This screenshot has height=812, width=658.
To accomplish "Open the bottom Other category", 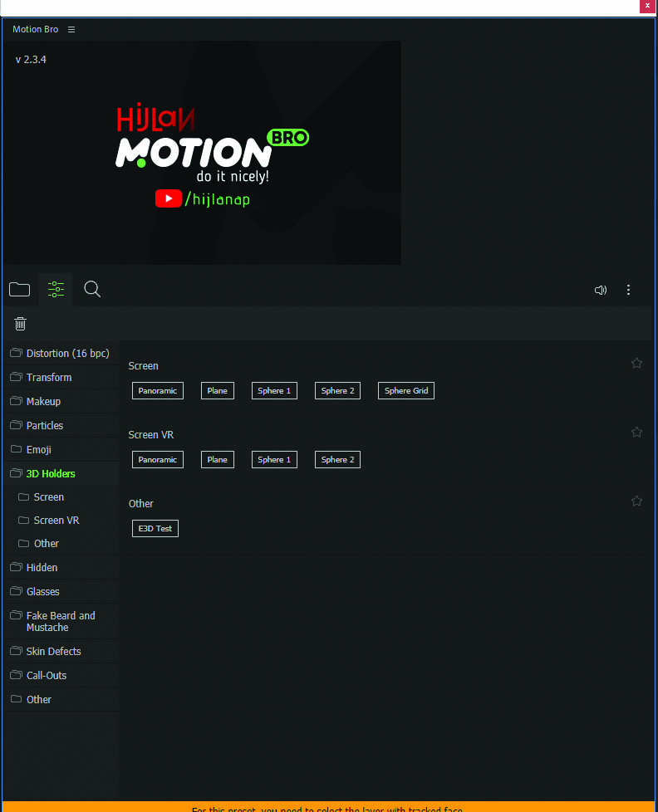I will [61, 700].
